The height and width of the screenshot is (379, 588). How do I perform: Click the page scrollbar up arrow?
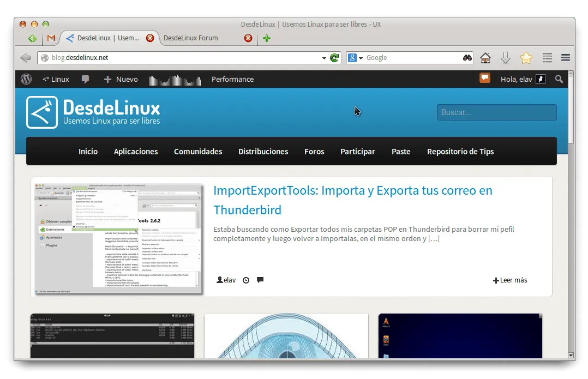click(571, 74)
